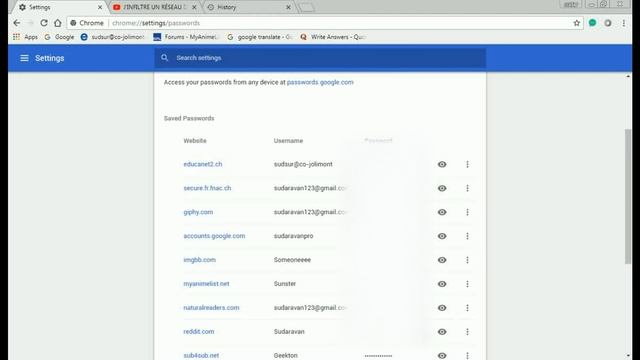Open more actions for accounts.google.com
The height and width of the screenshot is (360, 640).
(467, 236)
